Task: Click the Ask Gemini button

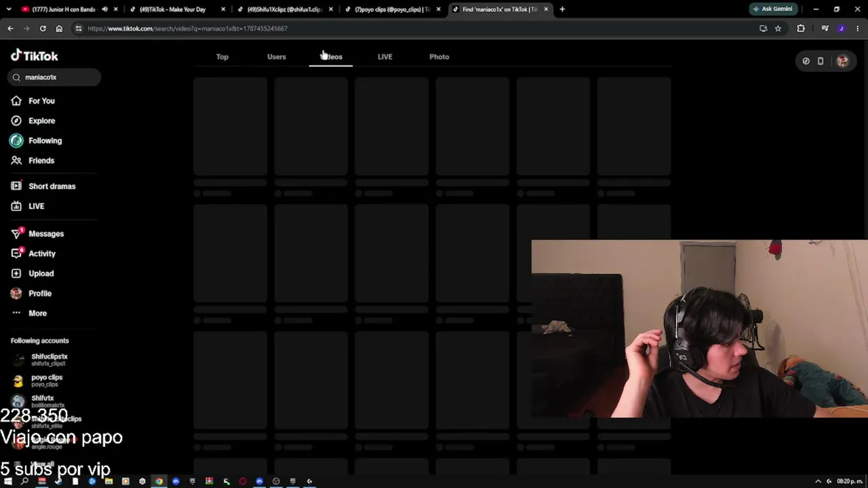Action: coord(772,9)
